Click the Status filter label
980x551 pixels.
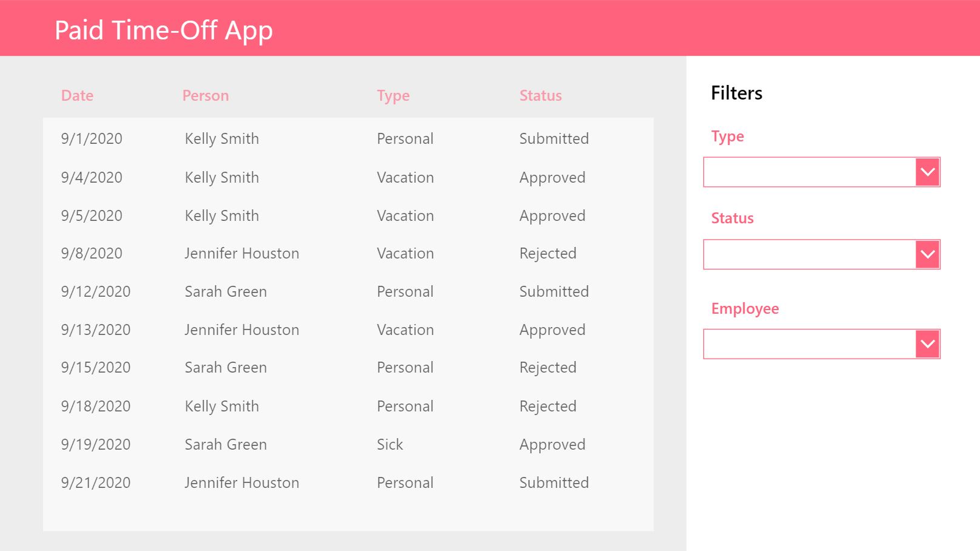pyautogui.click(x=732, y=218)
